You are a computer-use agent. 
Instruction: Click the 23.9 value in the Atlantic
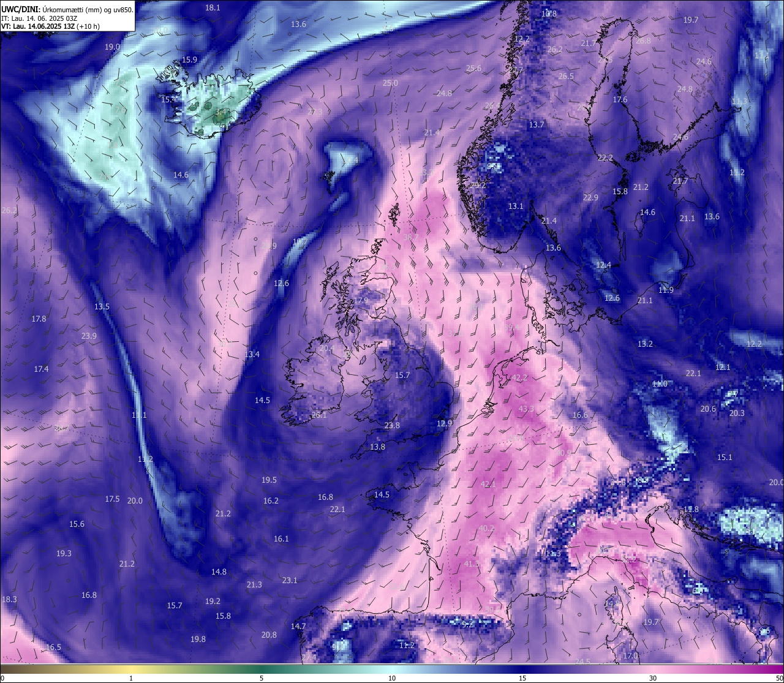point(89,336)
